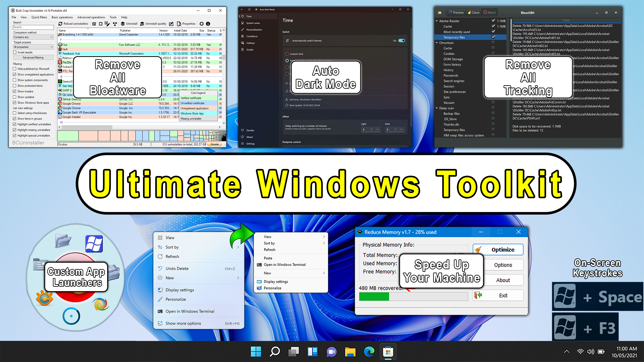Uncheck Show Windows Store apps

[15, 103]
